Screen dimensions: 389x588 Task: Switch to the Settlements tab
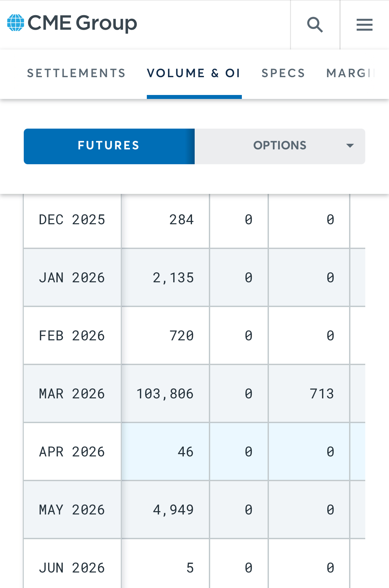[76, 73]
